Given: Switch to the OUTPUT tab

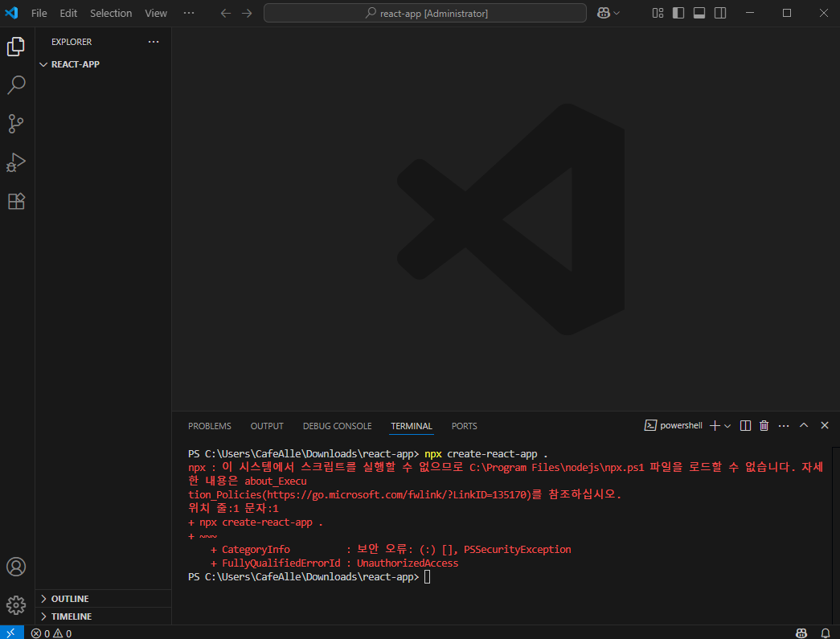Looking at the screenshot, I should (x=267, y=426).
